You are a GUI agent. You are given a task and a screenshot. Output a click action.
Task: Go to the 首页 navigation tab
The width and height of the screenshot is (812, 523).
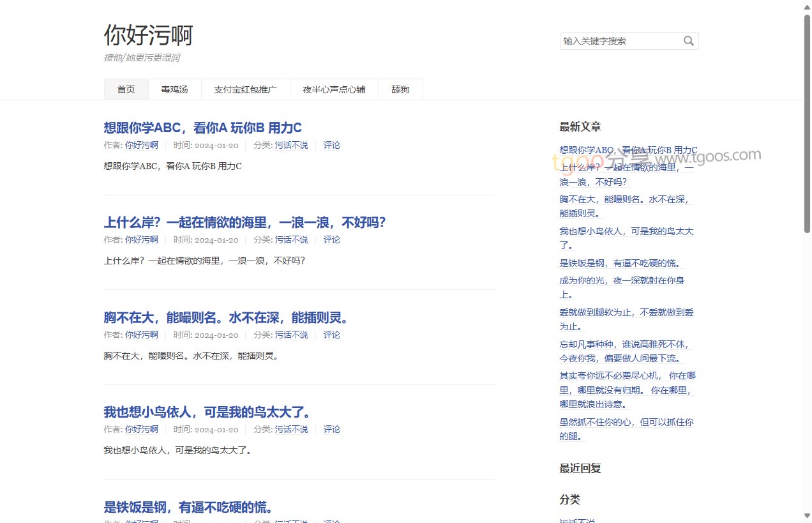[126, 89]
